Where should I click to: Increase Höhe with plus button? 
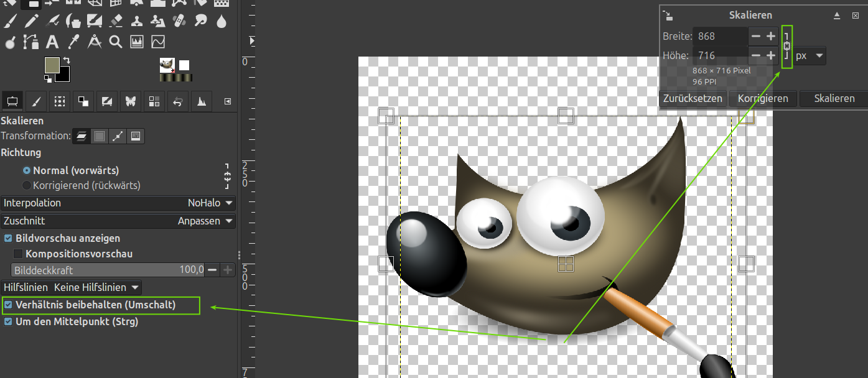[x=771, y=55]
